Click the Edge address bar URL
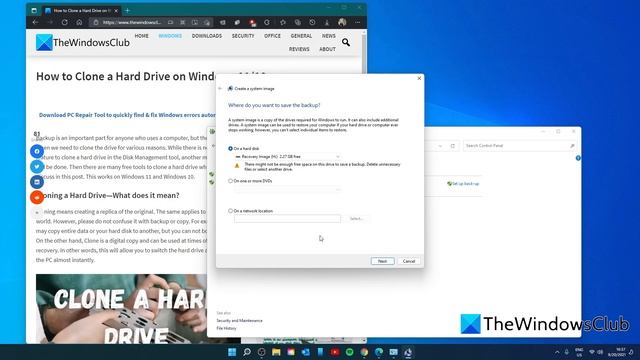The image size is (640, 360). coord(132,22)
